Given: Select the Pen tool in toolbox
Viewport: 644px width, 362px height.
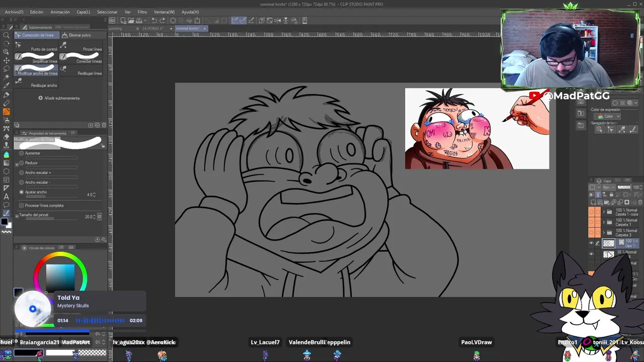Looking at the screenshot, I should [7, 95].
